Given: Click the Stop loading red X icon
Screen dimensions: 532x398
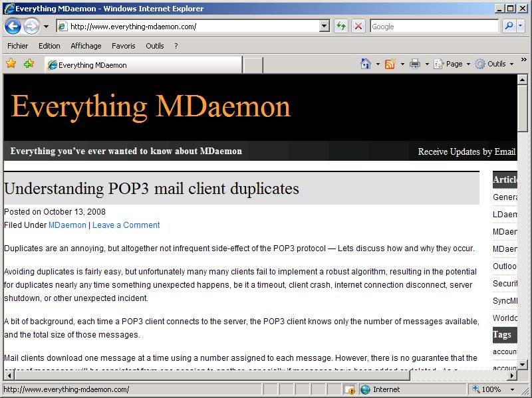Looking at the screenshot, I should [358, 26].
